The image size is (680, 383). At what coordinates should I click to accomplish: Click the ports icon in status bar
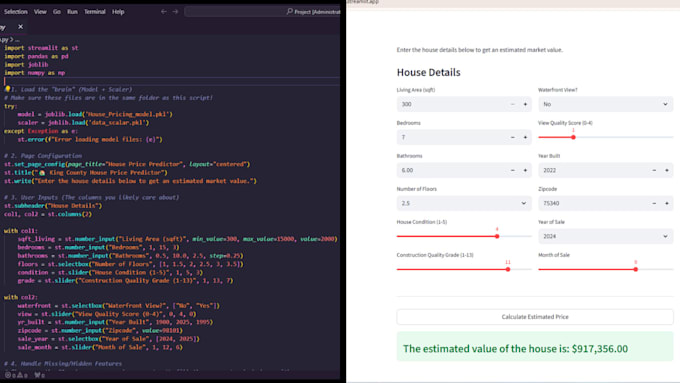[x=39, y=375]
